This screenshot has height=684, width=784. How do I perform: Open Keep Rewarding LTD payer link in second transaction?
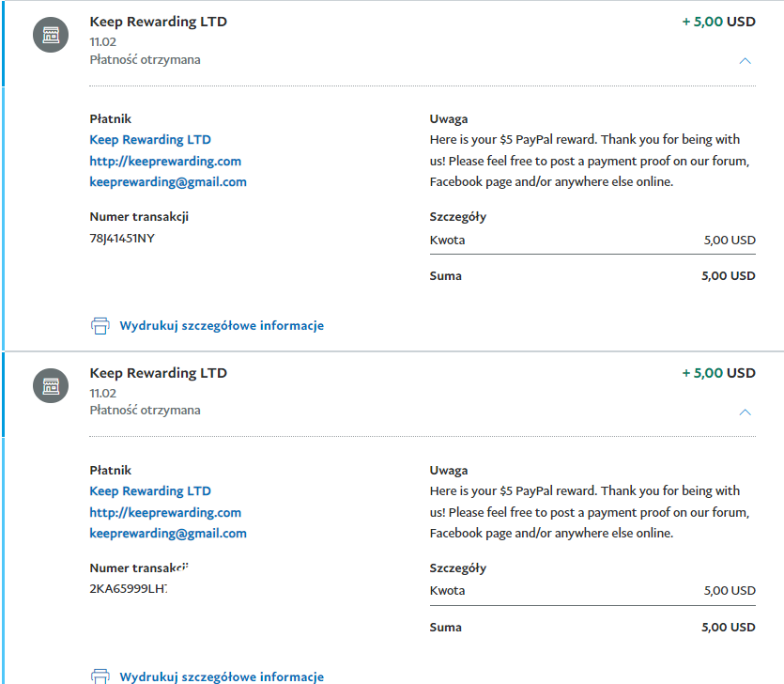point(150,491)
